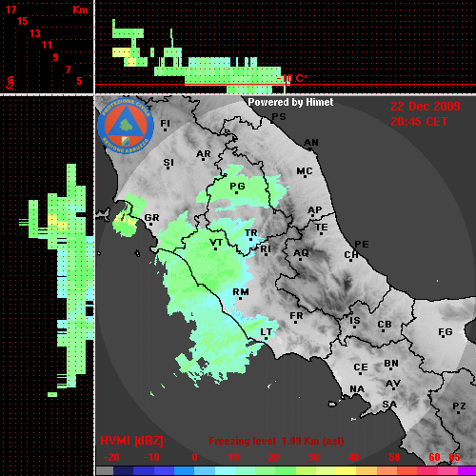The height and width of the screenshot is (476, 476).
Task: Click the Protezione Civile Abruzzo logo
Action: 126,127
